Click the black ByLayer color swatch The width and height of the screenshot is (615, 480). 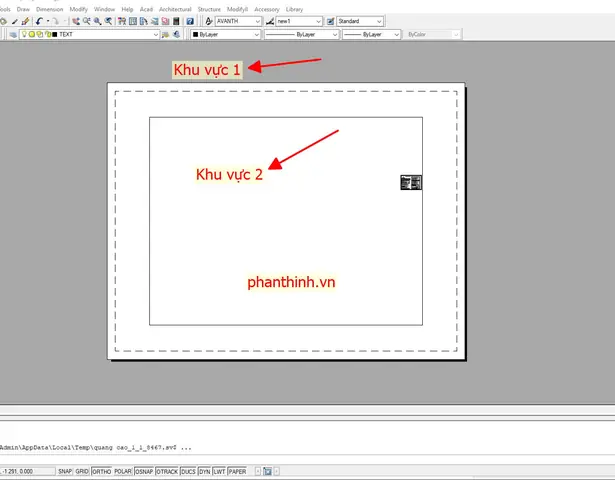tap(195, 35)
